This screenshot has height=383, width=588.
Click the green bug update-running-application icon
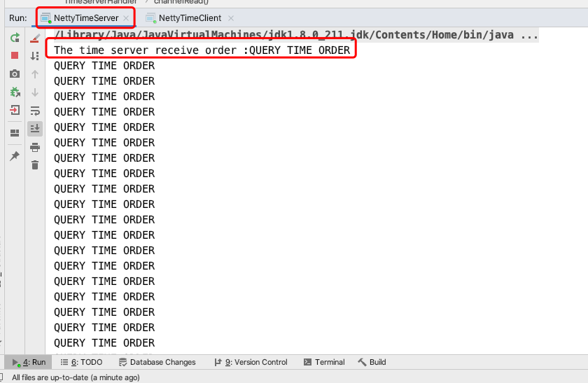pyautogui.click(x=15, y=92)
